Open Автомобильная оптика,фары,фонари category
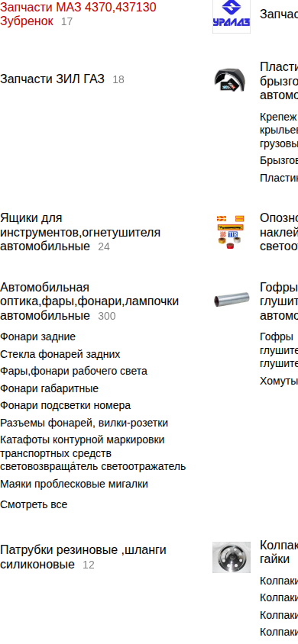This screenshot has width=298, height=644. click(89, 301)
